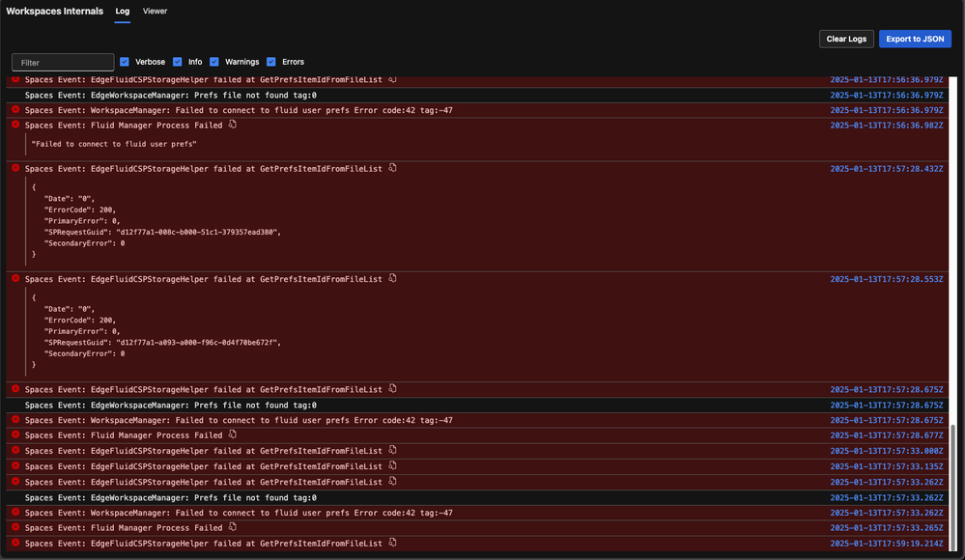Click the error icon on the EdgeFluidCSPStorageHelper entry at 17:57:28.553Z
Viewport: 965px width, 560px height.
(x=15, y=279)
